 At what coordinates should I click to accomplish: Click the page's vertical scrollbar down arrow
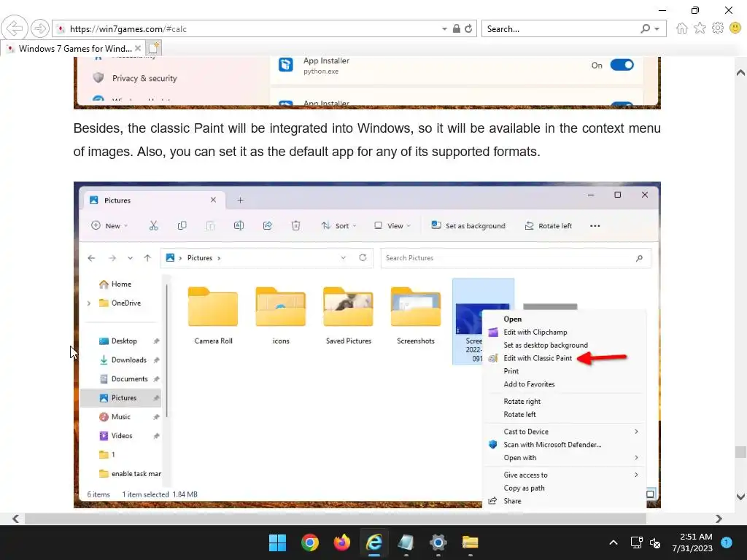point(740,497)
